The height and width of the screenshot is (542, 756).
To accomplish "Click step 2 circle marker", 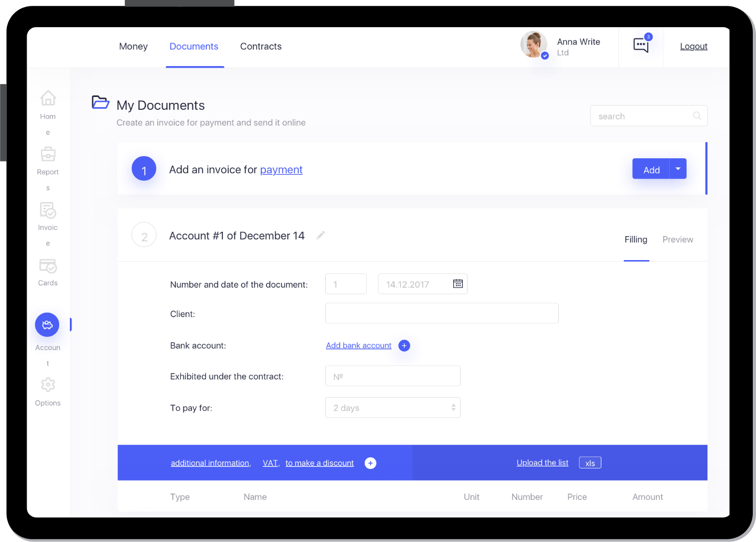I will [144, 235].
